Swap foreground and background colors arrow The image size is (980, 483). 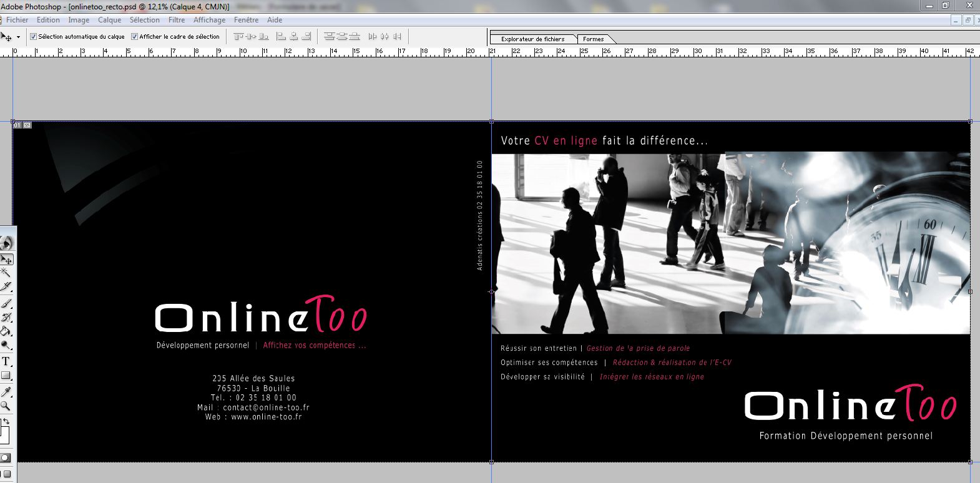[x=6, y=422]
